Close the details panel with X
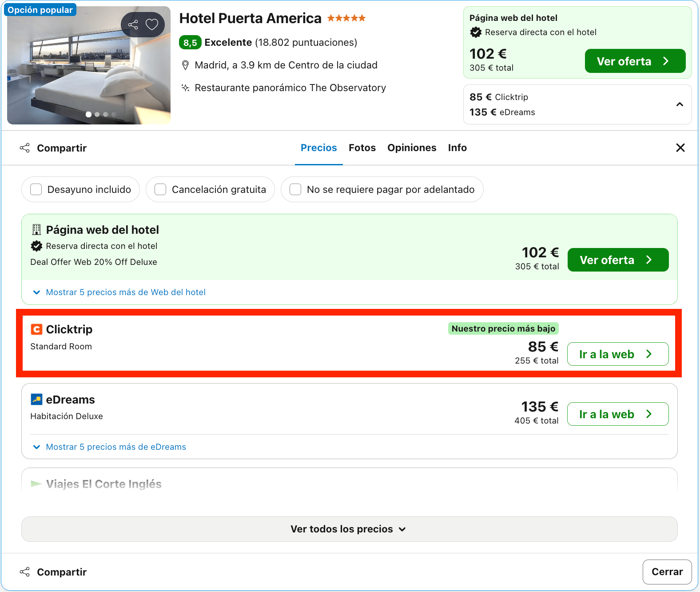This screenshot has height=592, width=700. click(680, 148)
